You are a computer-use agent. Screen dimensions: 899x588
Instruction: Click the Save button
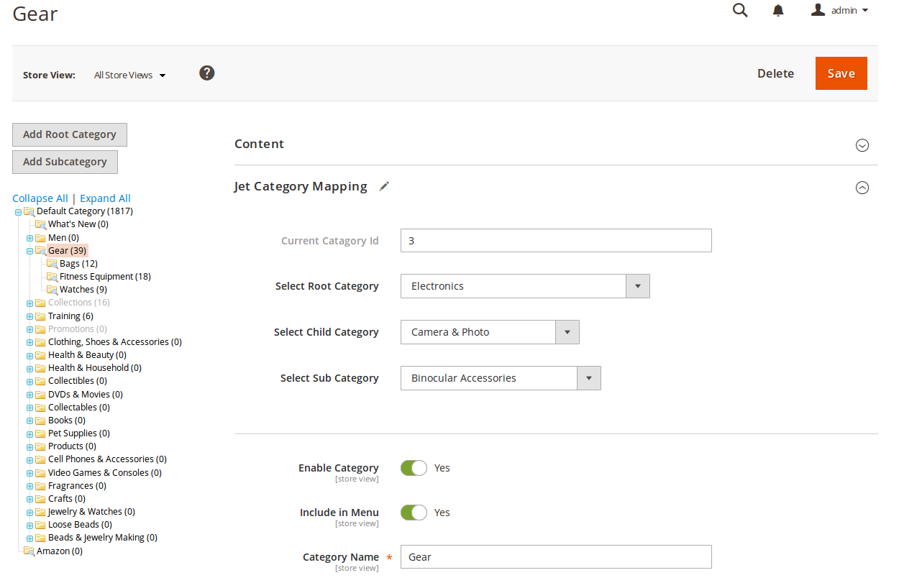click(841, 73)
